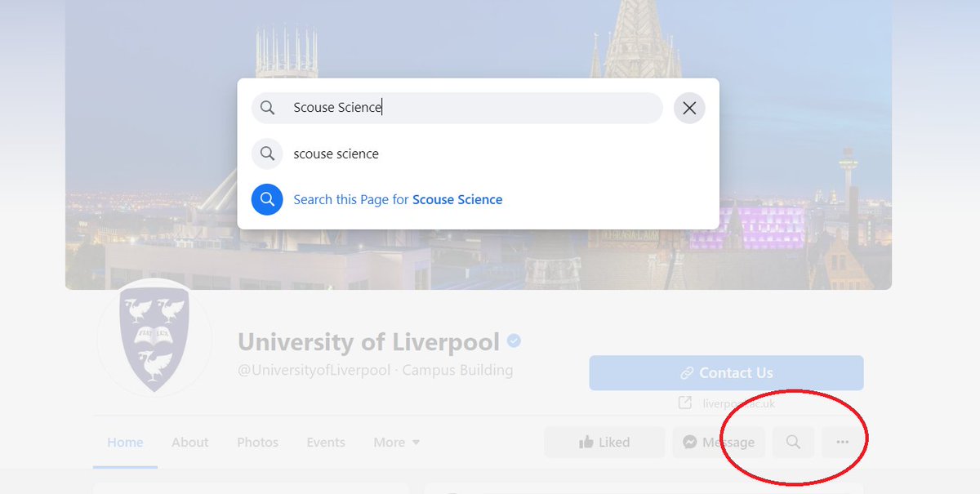The image size is (980, 494).
Task: Click the Contact Us button
Action: click(726, 373)
